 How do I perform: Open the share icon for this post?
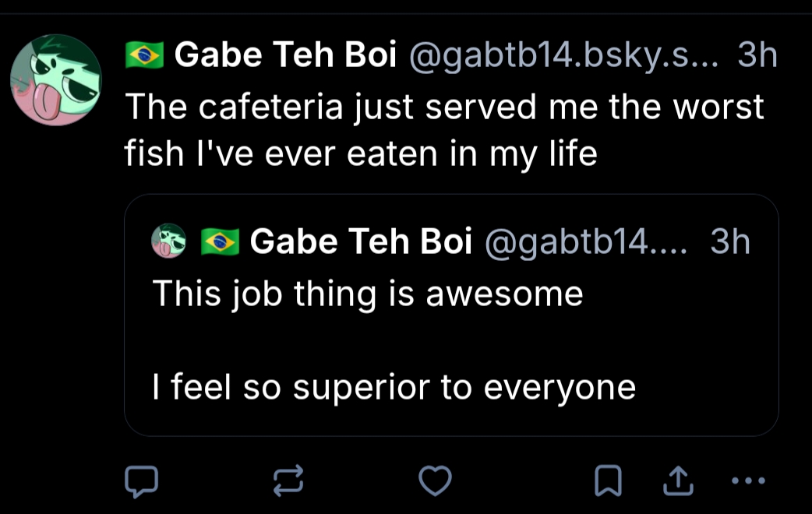pos(677,481)
